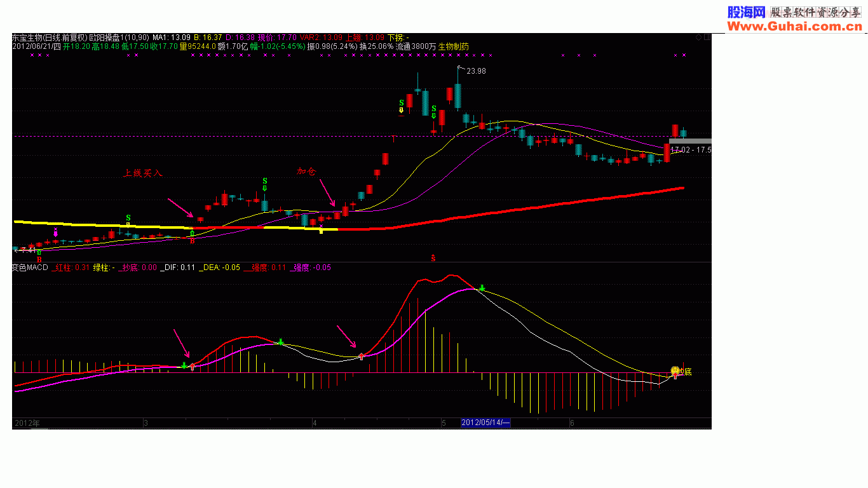Click the 23.98 high price label
The image size is (868, 488).
(476, 71)
